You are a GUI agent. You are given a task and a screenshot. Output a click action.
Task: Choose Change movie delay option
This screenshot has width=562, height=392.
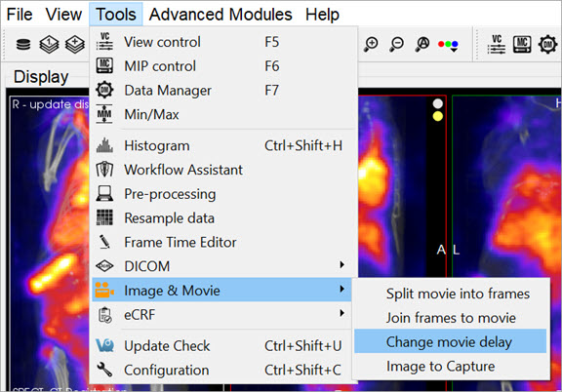click(x=450, y=341)
